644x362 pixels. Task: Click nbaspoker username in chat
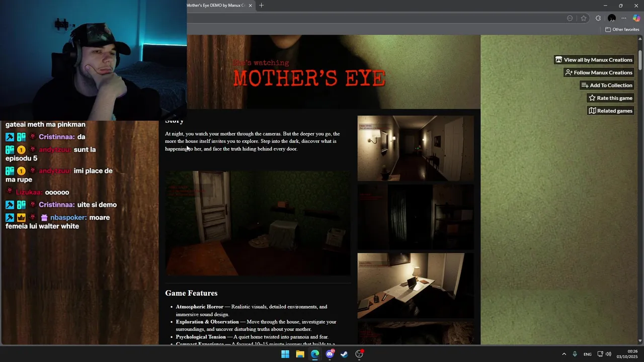coord(68,218)
